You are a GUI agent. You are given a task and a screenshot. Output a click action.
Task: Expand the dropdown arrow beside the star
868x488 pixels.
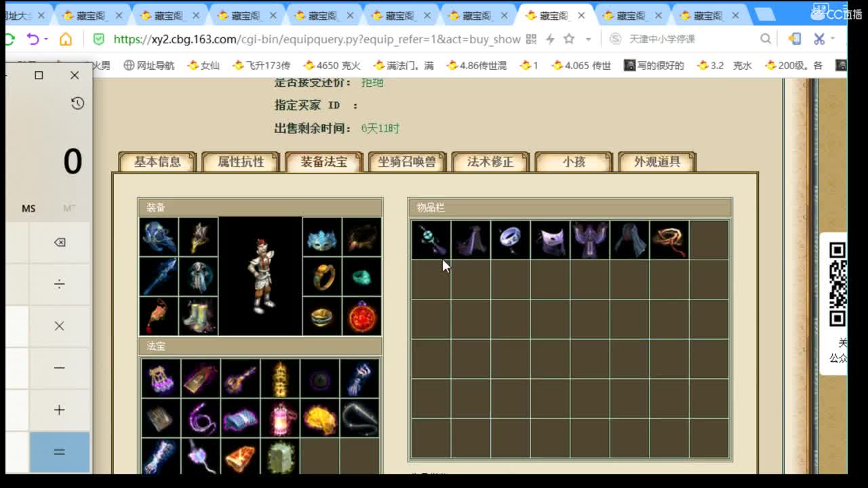coord(588,39)
